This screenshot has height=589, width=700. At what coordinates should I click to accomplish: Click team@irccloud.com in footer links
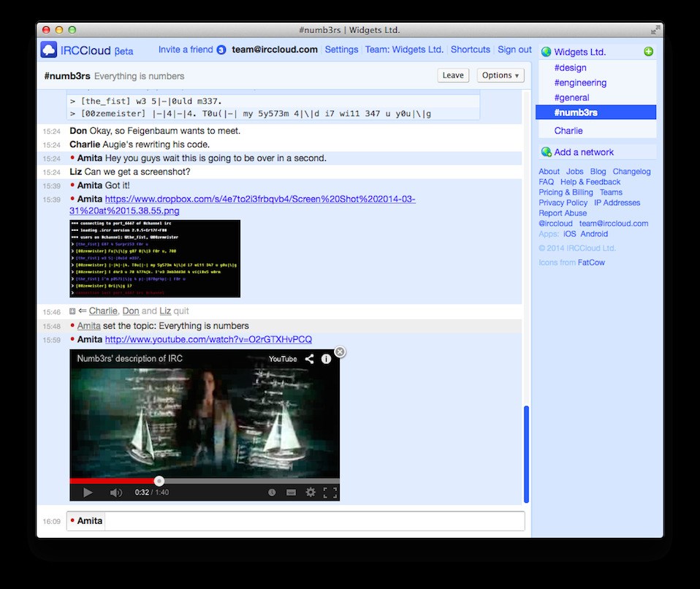613,224
